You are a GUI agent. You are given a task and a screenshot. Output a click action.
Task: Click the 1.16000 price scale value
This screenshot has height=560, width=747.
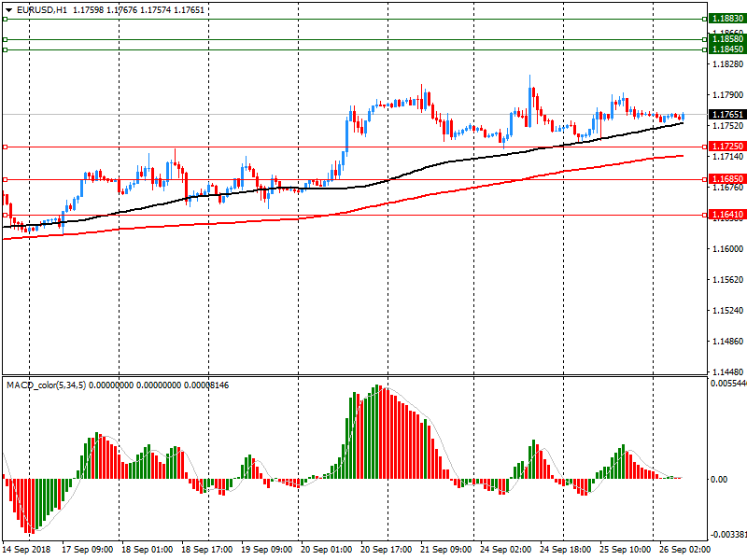click(x=726, y=249)
